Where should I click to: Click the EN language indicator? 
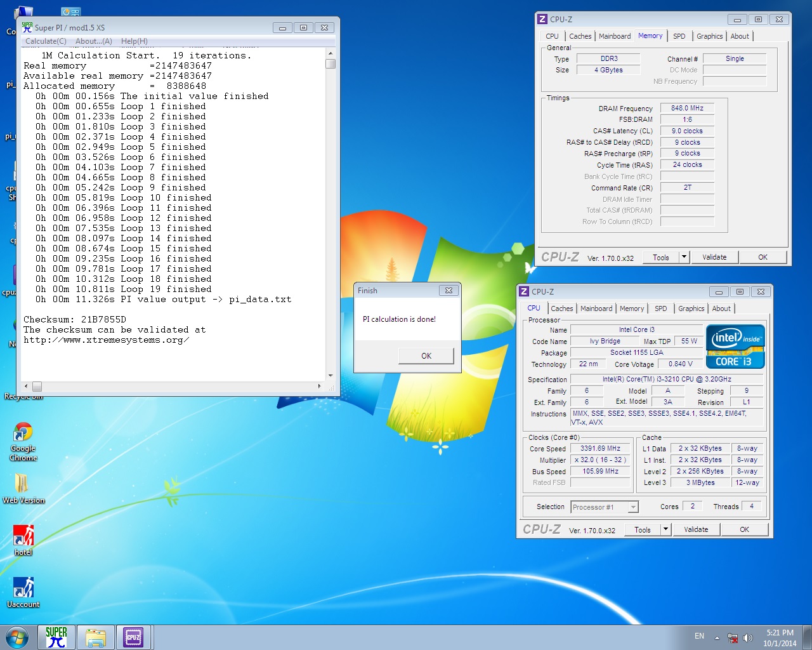(x=699, y=636)
